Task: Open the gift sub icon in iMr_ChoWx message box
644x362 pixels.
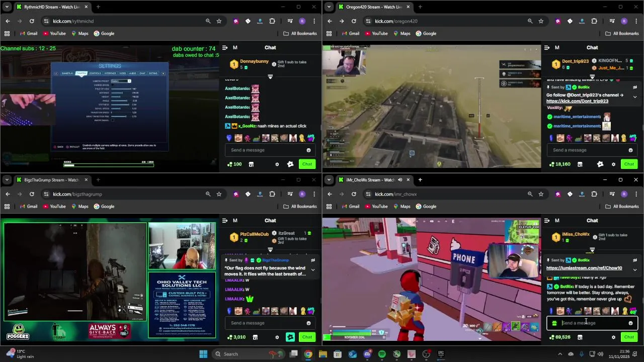Action: pyautogui.click(x=554, y=323)
